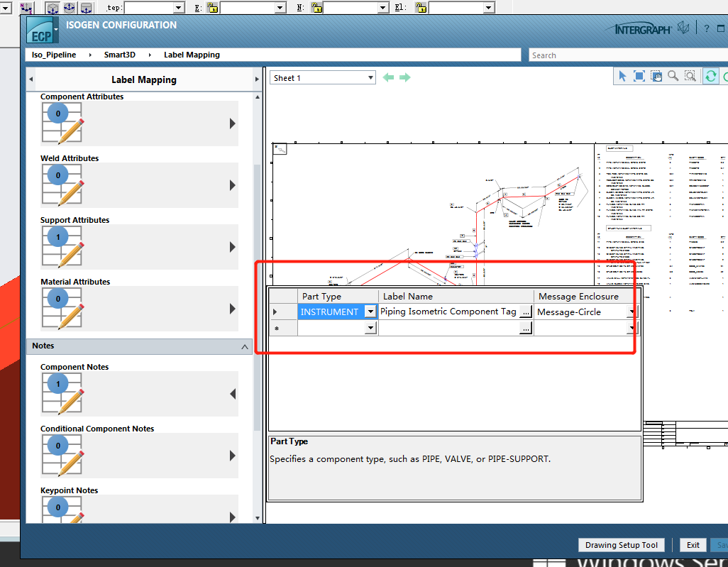The width and height of the screenshot is (728, 567).
Task: Open the ECP application menu icon
Action: (42, 31)
